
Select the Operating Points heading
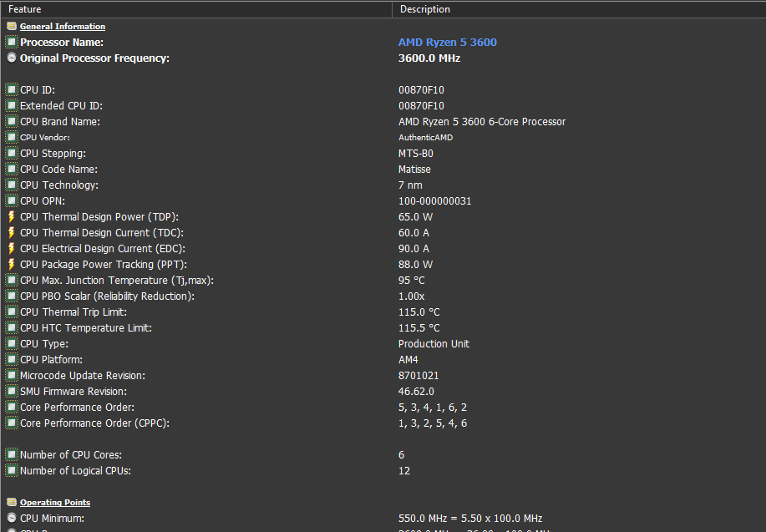coord(55,502)
